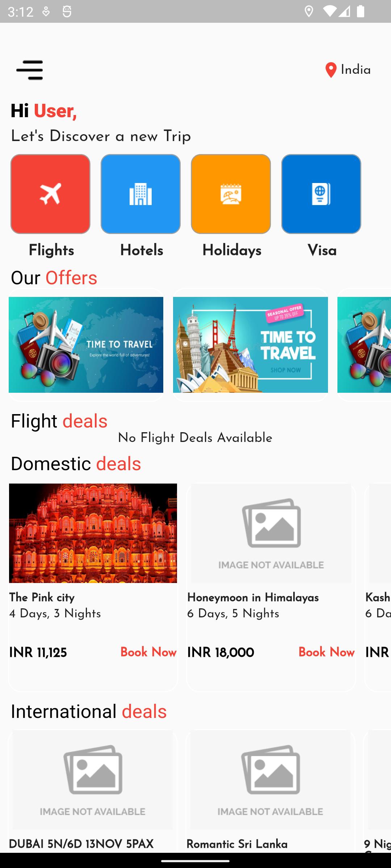This screenshot has height=868, width=391.
Task: Select the India country label
Action: coord(356,70)
